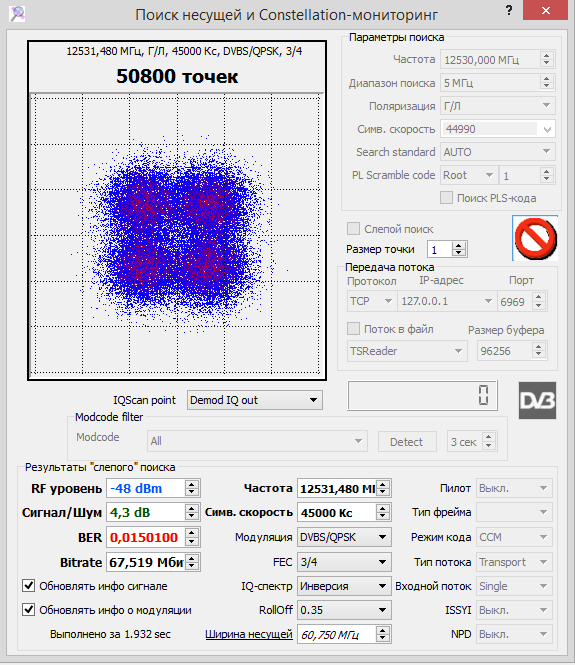Open the Поляризация dropdown
575x665 pixels.
pos(498,106)
